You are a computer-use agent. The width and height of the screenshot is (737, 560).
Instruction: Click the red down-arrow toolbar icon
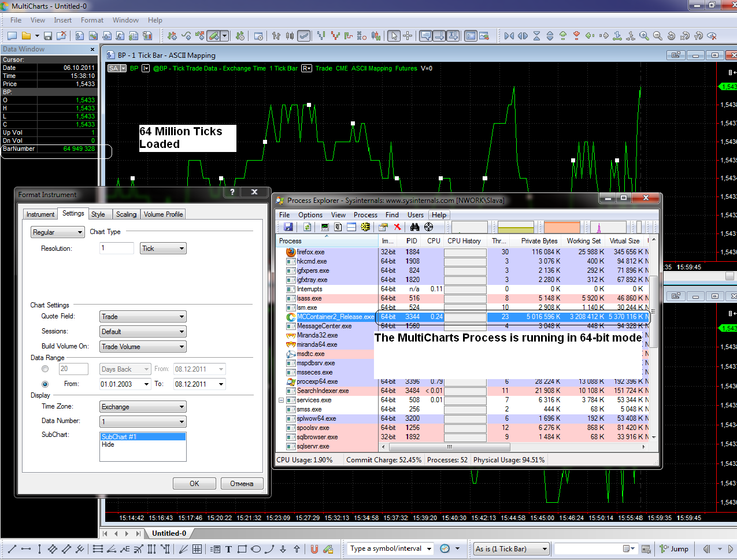click(576, 36)
